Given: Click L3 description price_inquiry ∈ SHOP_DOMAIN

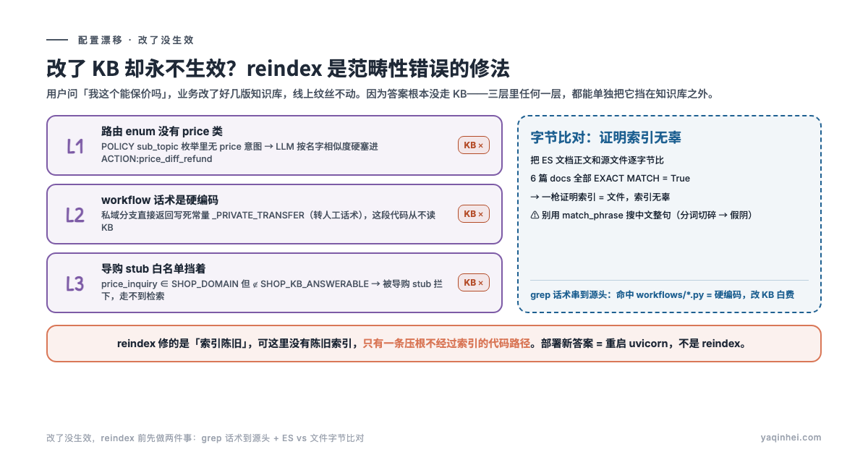Looking at the screenshot, I should 271,290.
